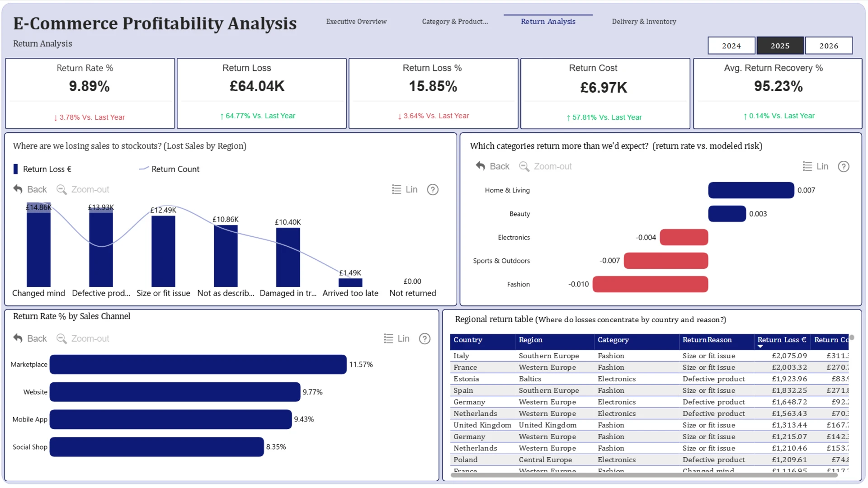
Task: Click Social Shop bar in channel chart
Action: click(156, 447)
